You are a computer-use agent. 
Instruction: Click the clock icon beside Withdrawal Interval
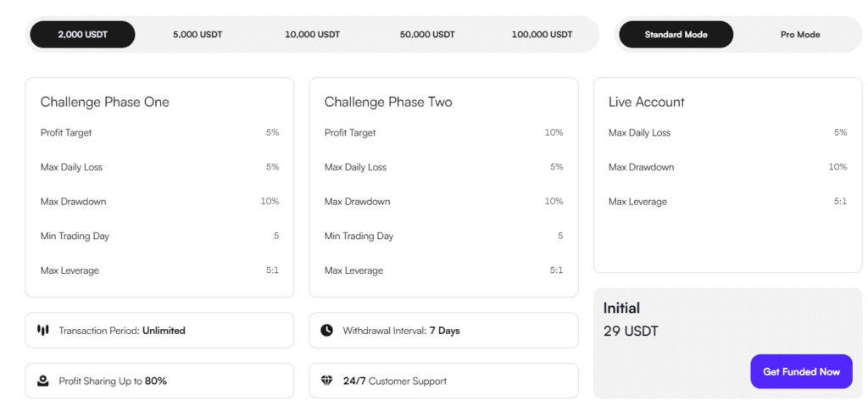327,330
